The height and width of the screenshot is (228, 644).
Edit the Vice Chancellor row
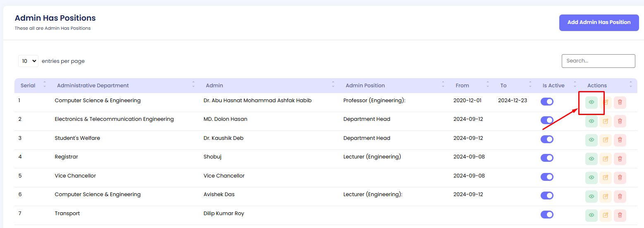tap(606, 178)
